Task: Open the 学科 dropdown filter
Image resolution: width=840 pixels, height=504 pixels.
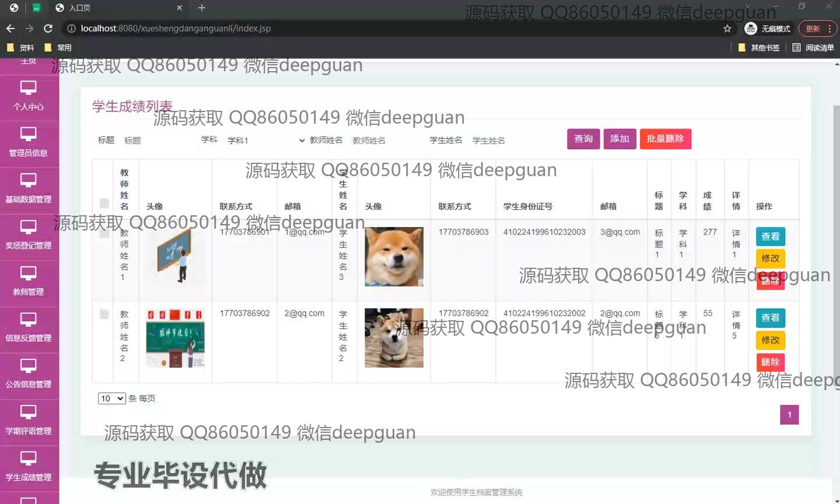Action: (265, 141)
